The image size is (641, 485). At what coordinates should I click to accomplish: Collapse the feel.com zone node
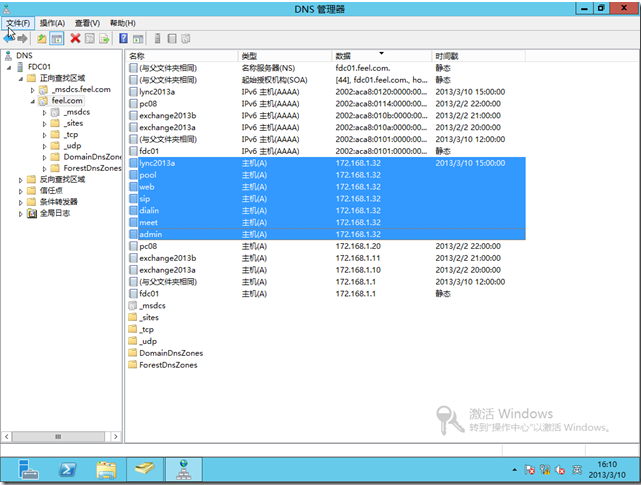pyautogui.click(x=32, y=101)
